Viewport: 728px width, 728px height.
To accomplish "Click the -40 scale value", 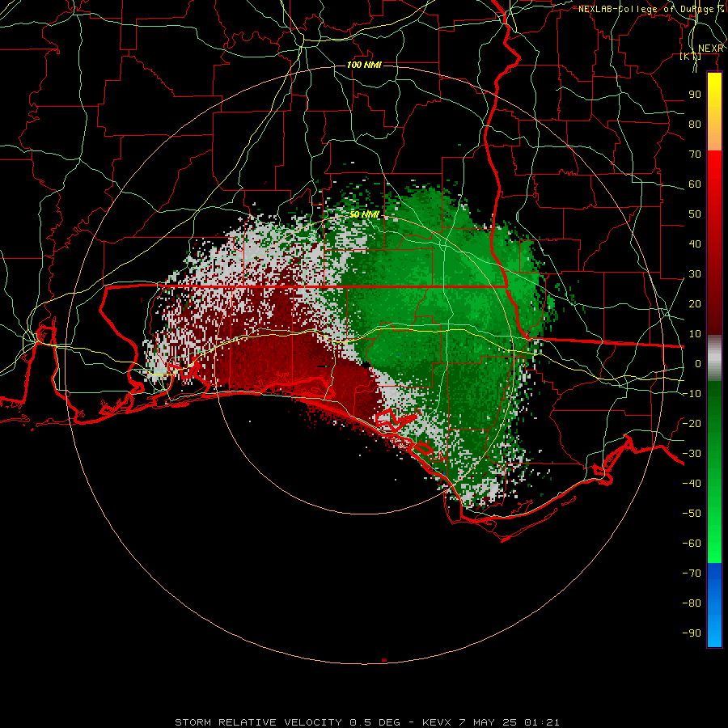I will point(692,484).
